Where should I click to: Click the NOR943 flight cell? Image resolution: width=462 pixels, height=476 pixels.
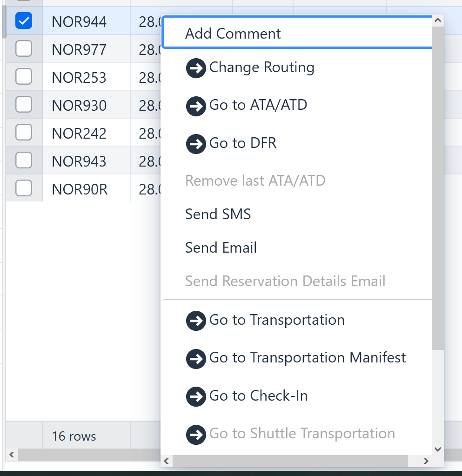click(x=80, y=161)
